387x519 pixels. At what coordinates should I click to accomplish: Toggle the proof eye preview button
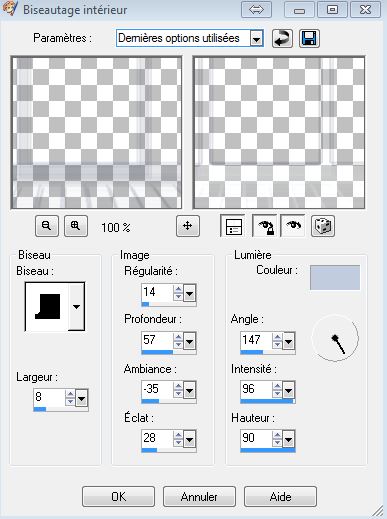point(293,226)
